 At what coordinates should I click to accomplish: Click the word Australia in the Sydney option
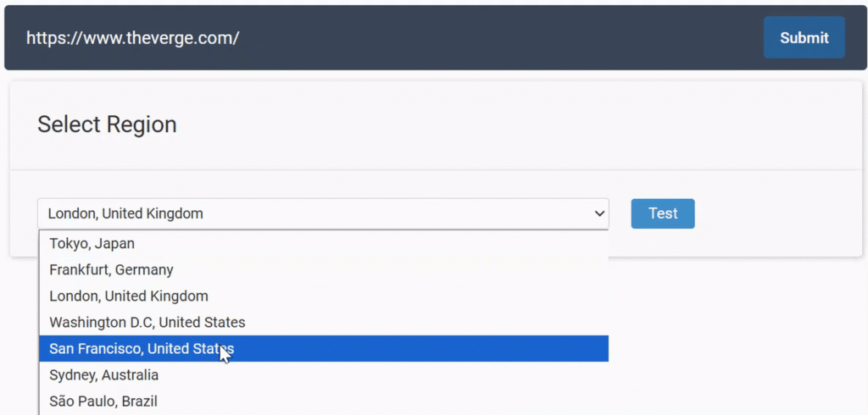(127, 375)
